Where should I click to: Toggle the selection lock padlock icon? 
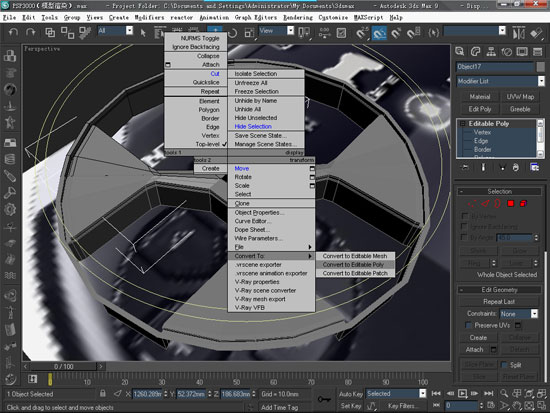pyautogui.click(x=103, y=393)
